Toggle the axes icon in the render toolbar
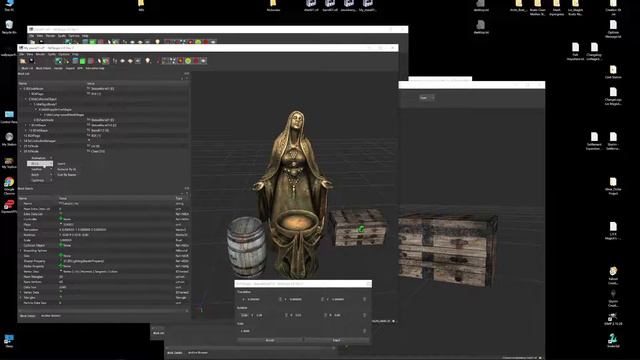The height and width of the screenshot is (360, 640). click(x=115, y=61)
